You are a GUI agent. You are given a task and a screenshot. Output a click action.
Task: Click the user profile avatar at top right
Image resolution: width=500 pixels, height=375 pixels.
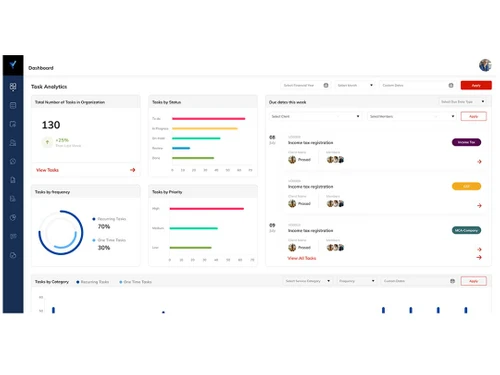pos(485,65)
